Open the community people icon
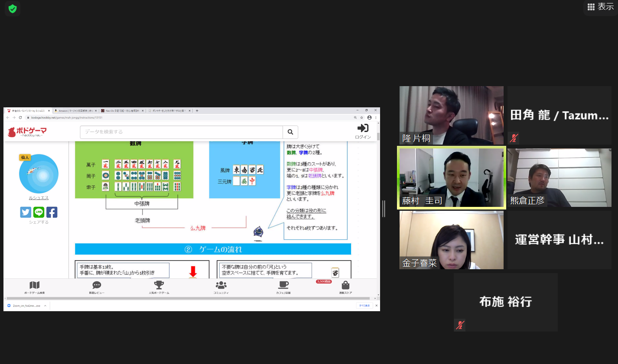 [x=221, y=285]
